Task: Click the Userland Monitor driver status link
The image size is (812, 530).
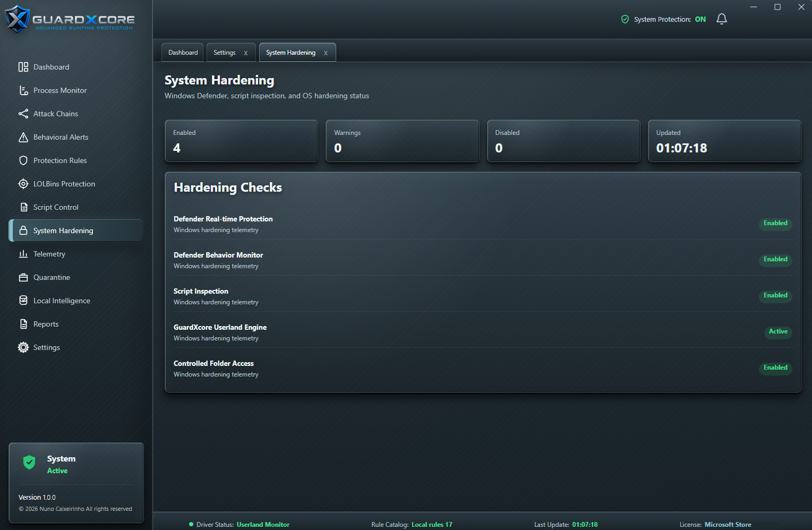Action: pyautogui.click(x=263, y=525)
